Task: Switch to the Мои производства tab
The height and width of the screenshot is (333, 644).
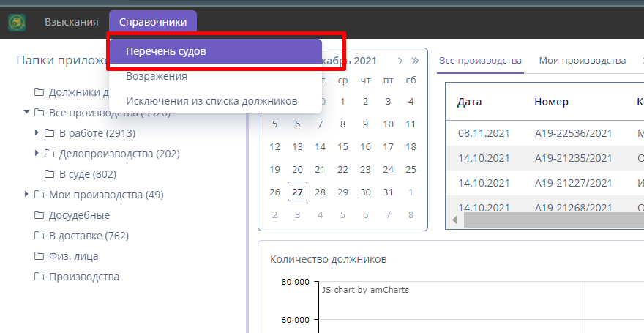Action: coord(582,61)
